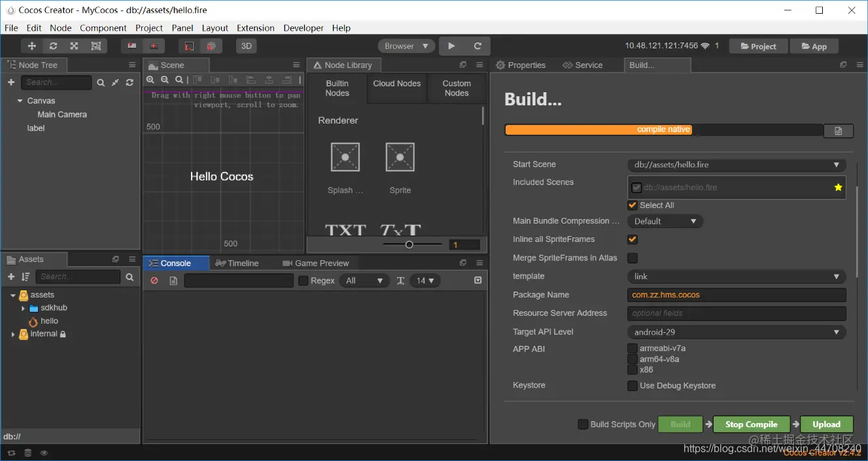The image size is (868, 461).
Task: Switch to Custom Nodes tab
Action: pos(457,88)
